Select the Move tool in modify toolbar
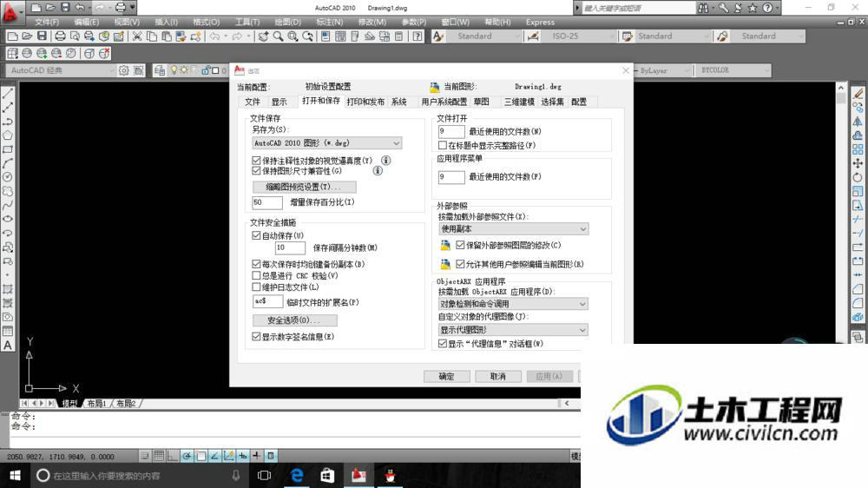This screenshot has height=488, width=868. click(858, 163)
